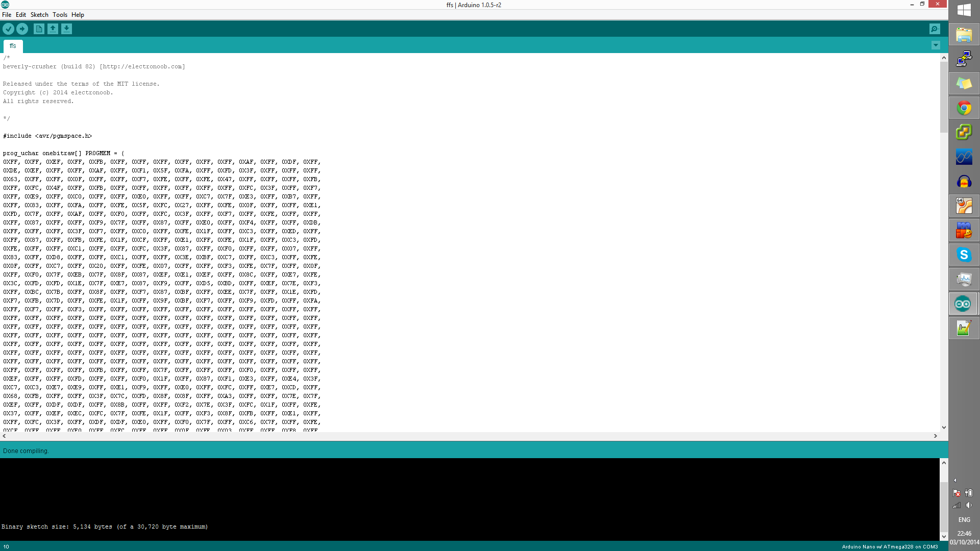980x551 pixels.
Task: Open the ENG language selector
Action: click(x=964, y=519)
